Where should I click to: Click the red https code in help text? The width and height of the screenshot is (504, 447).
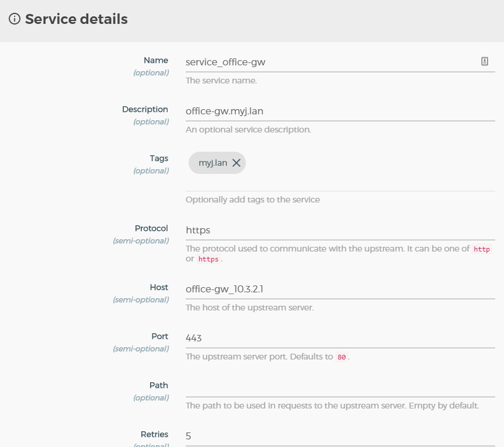[208, 259]
